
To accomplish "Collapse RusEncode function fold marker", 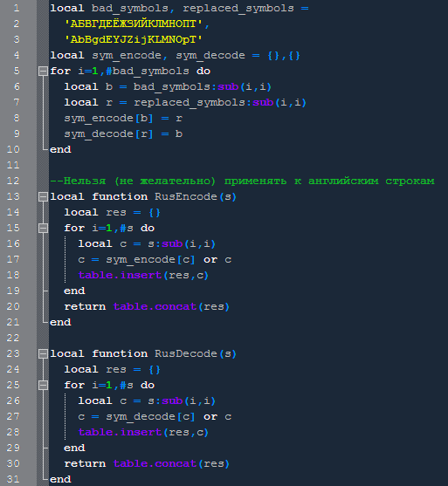I will 43,197.
